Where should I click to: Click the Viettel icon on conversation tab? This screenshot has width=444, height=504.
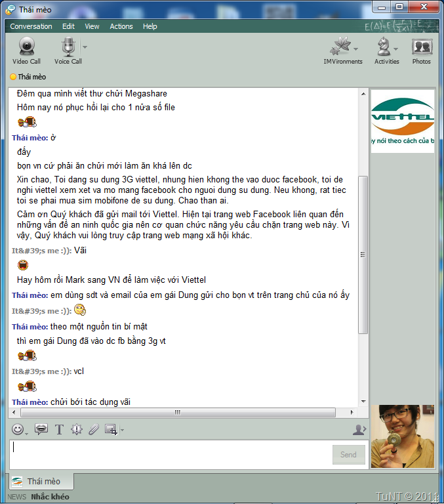click(x=17, y=482)
